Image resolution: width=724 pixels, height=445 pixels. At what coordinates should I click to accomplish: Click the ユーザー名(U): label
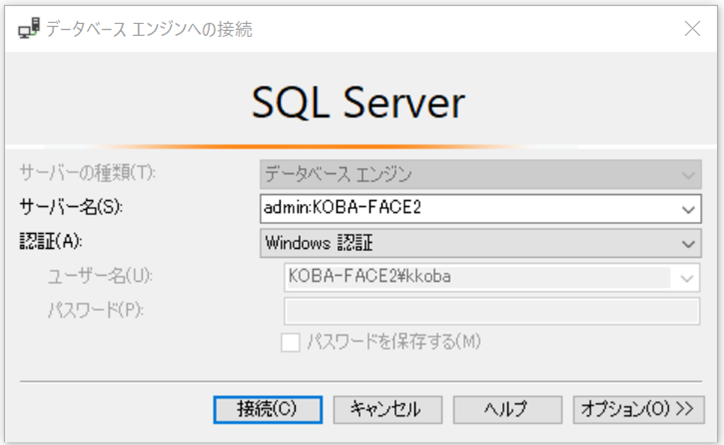click(x=100, y=276)
